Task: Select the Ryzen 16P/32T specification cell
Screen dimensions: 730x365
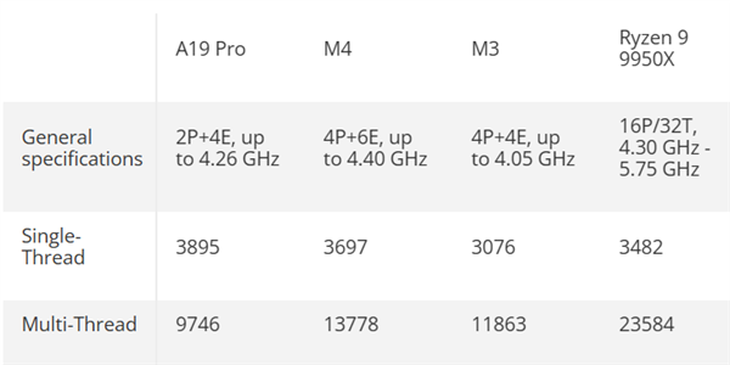Action: (x=664, y=148)
